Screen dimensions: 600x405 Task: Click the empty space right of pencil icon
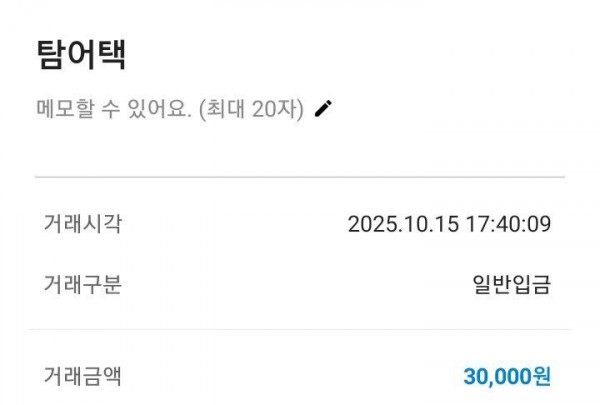[x=450, y=109]
